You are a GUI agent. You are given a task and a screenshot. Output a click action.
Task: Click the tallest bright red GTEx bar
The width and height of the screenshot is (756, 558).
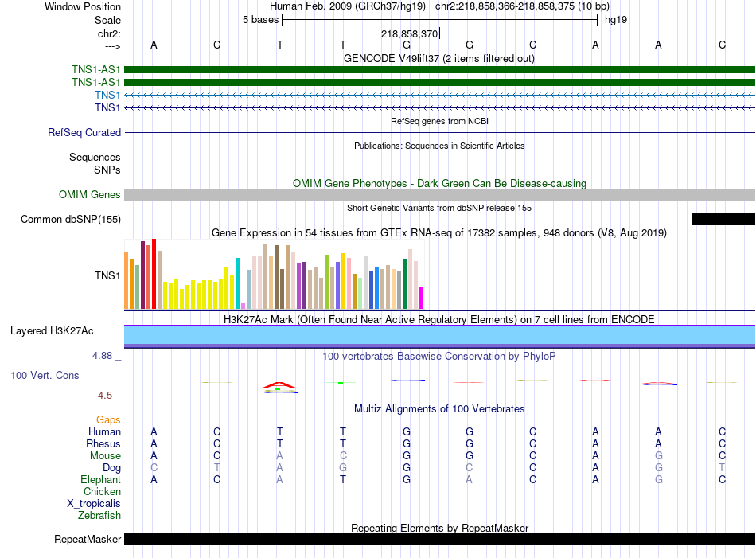click(154, 274)
